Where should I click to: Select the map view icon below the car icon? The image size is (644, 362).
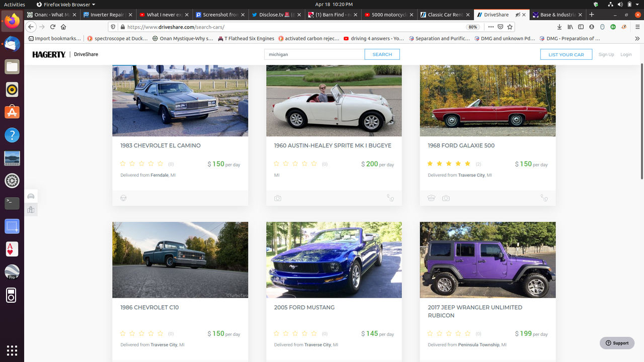[31, 210]
